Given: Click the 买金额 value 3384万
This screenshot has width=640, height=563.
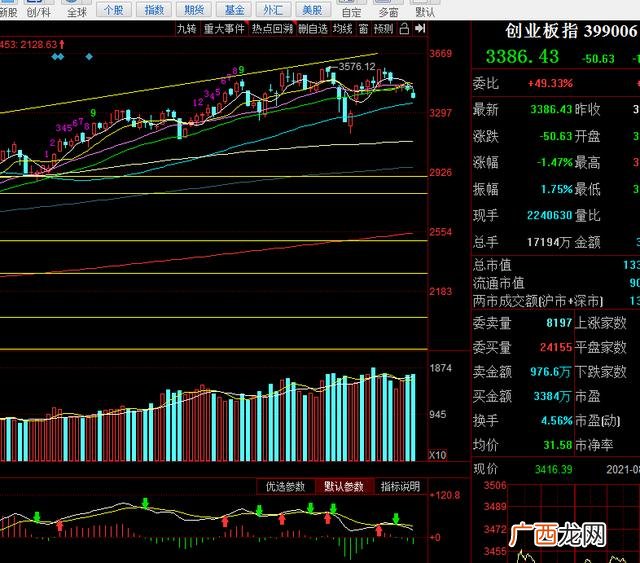Looking at the screenshot, I should 552,396.
